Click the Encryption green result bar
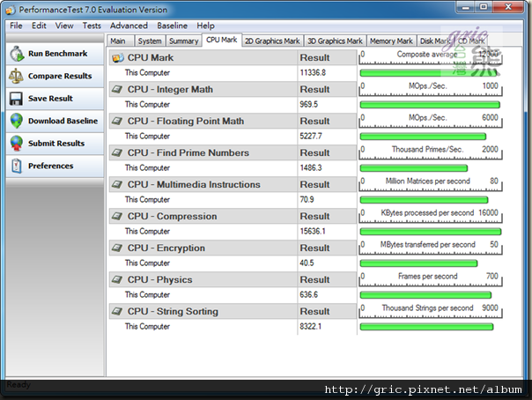Screen dimensions: 532x400 tap(418, 263)
